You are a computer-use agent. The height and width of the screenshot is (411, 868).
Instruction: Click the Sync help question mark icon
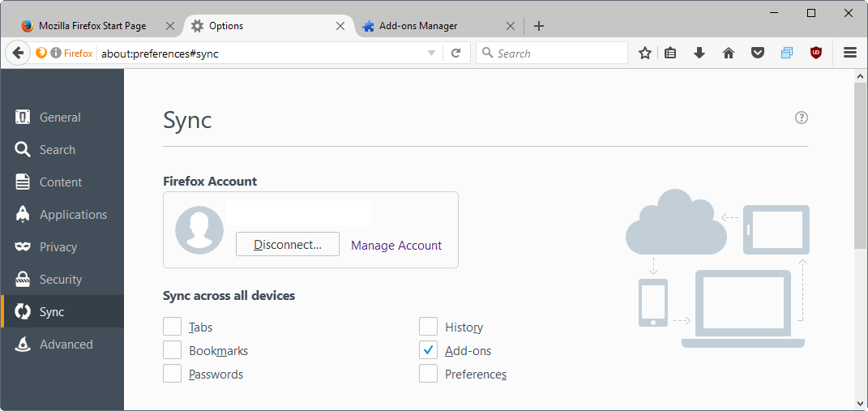tap(801, 118)
